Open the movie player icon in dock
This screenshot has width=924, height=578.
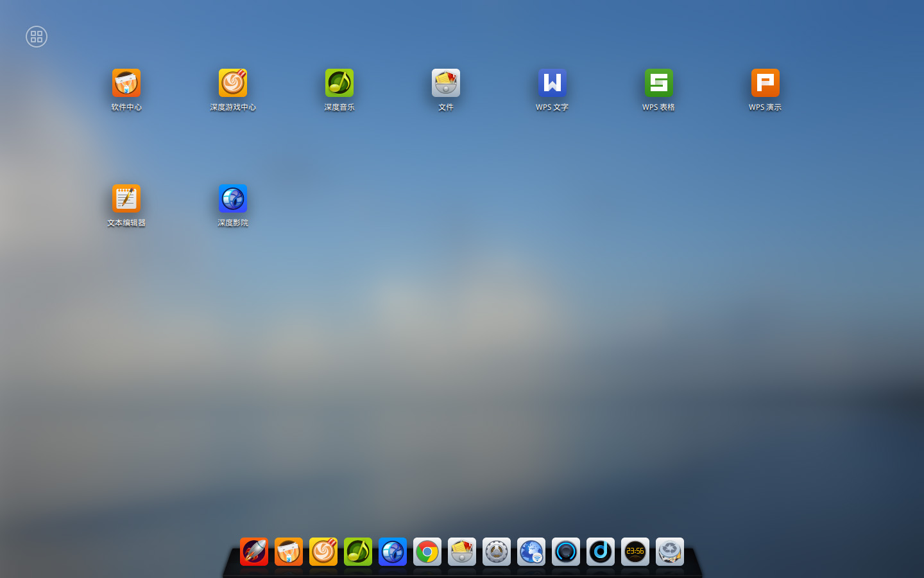(393, 552)
